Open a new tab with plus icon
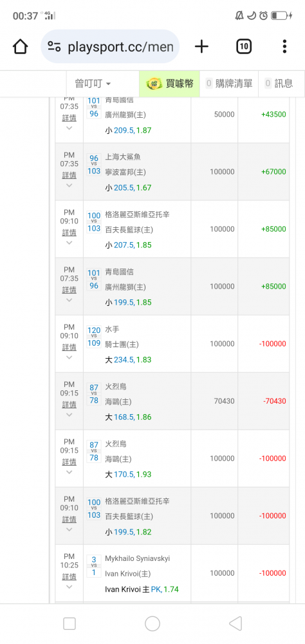 (201, 46)
